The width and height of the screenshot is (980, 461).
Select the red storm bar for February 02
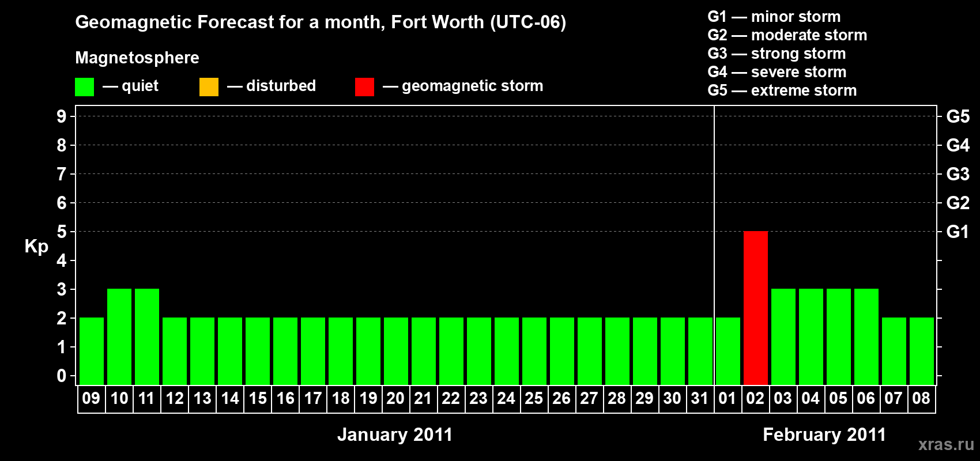click(x=756, y=308)
